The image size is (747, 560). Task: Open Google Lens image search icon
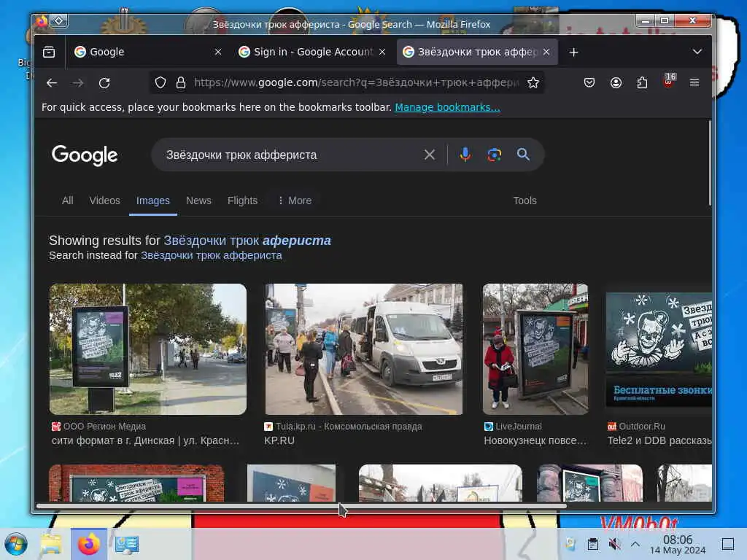(x=495, y=155)
